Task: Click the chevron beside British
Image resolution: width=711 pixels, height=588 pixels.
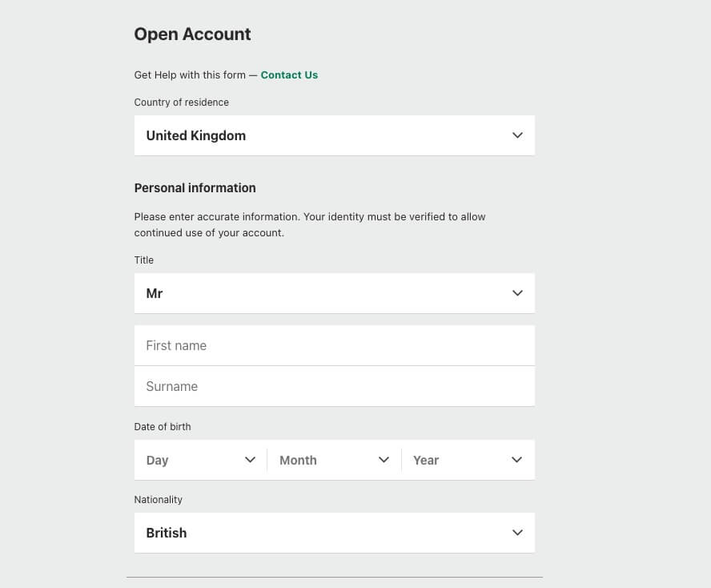Action: click(517, 533)
